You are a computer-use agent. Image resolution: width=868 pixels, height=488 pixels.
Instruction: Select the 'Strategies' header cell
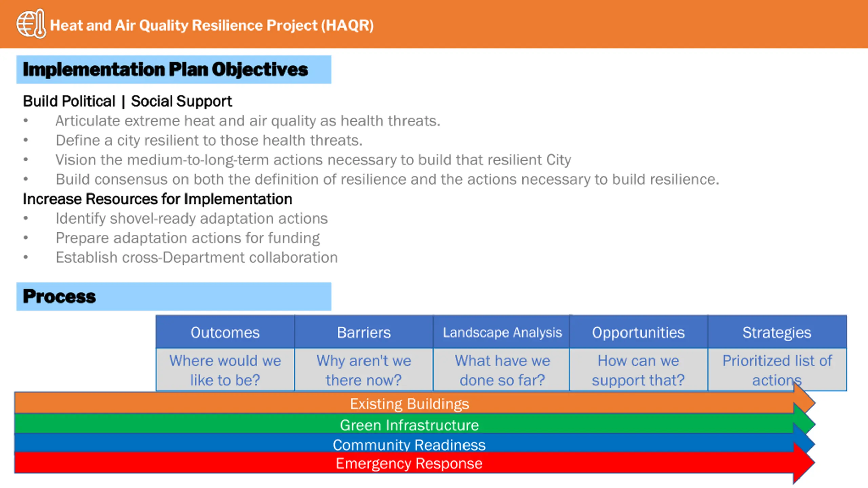pos(777,332)
